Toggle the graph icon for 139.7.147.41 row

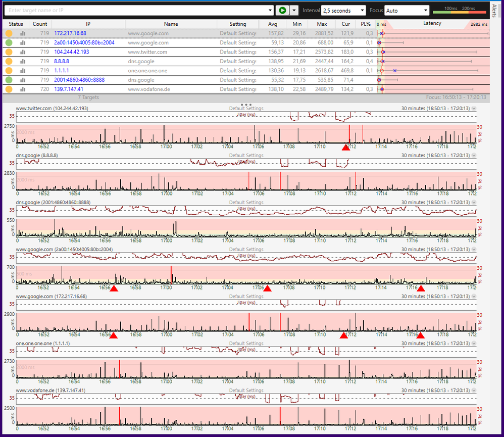click(x=23, y=89)
